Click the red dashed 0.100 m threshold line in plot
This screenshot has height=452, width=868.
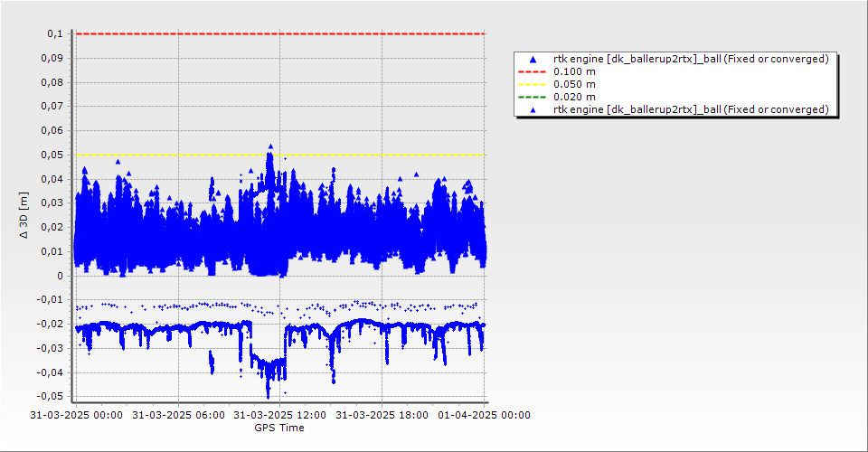[x=279, y=33]
